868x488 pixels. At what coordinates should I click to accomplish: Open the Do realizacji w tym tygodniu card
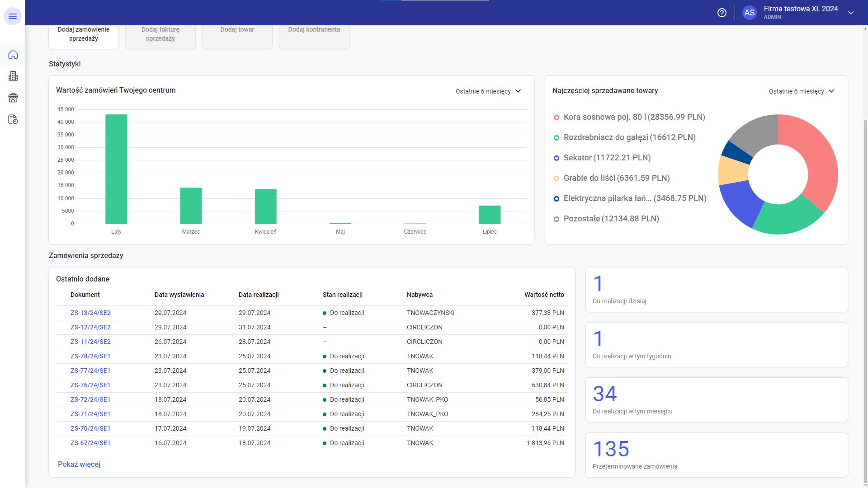click(x=717, y=345)
